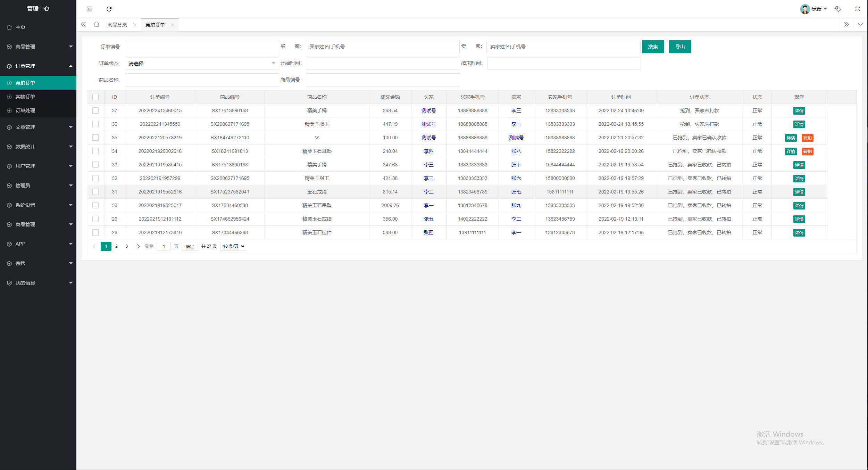This screenshot has width=868, height=470.
Task: Open the 10 条/页 page size dropdown
Action: point(233,246)
